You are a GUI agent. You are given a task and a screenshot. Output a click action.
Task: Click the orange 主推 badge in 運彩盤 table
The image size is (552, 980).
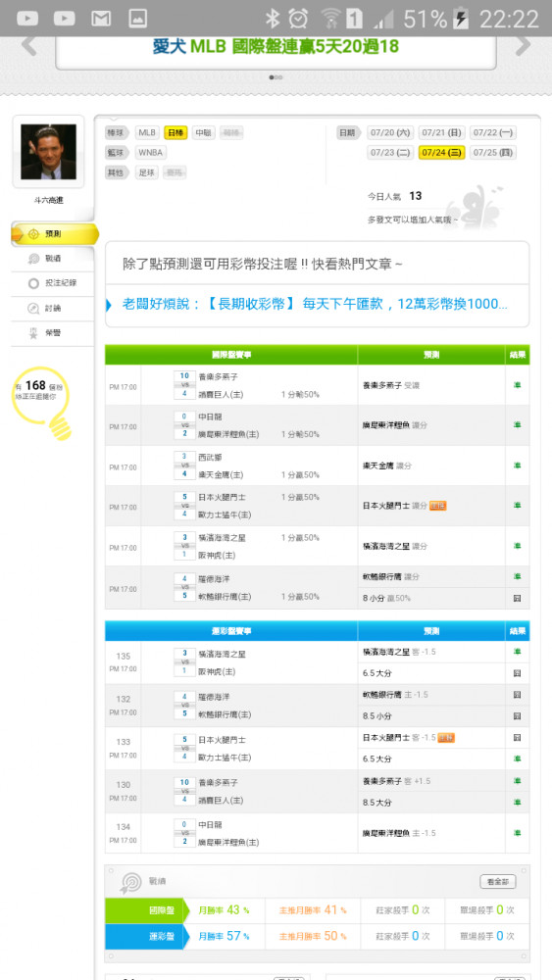pos(446,738)
